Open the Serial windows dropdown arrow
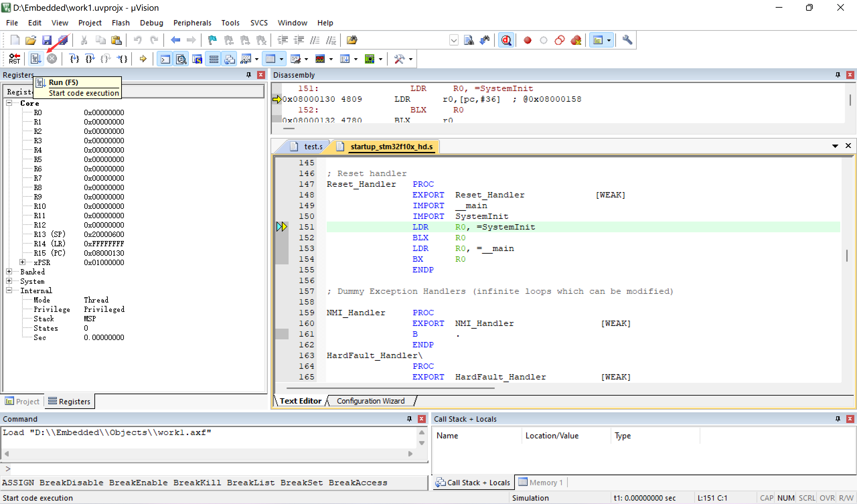Screen dimensions: 857x504 click(306, 59)
